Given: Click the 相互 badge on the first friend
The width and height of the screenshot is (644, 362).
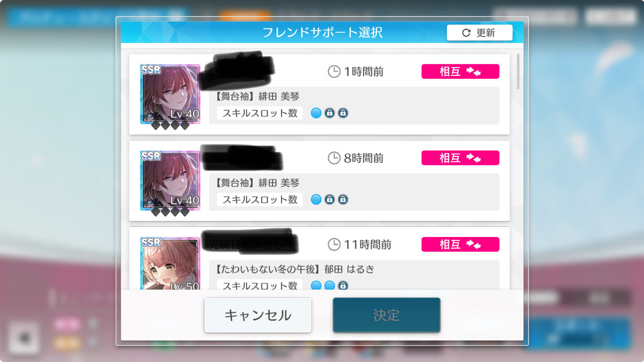Looking at the screenshot, I should click(460, 71).
